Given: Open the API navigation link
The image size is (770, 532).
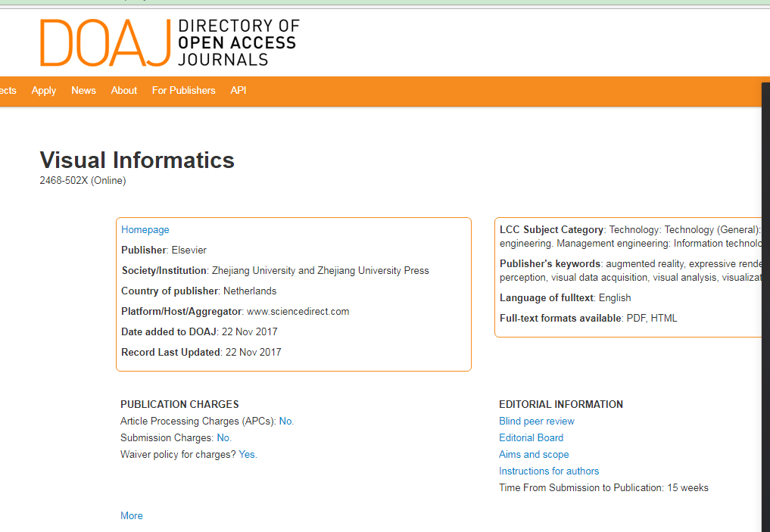Looking at the screenshot, I should [x=238, y=90].
